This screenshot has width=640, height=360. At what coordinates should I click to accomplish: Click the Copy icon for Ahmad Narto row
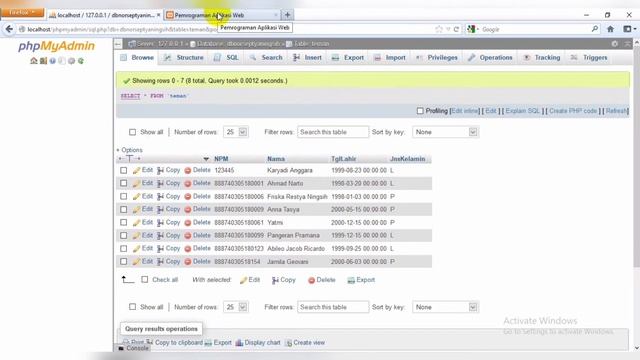coord(160,183)
